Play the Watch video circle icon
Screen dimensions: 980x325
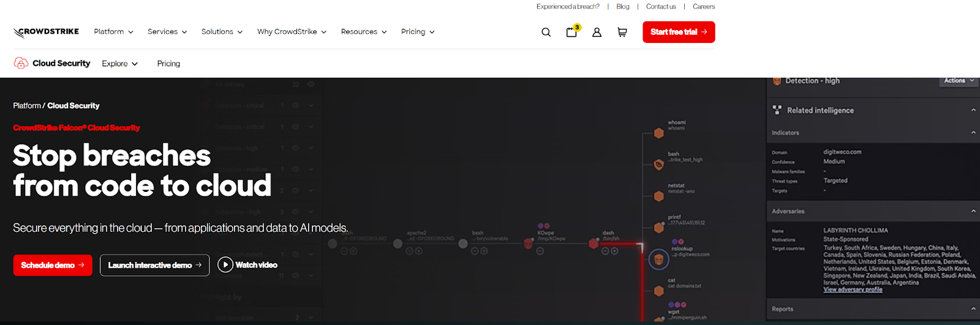click(x=225, y=265)
